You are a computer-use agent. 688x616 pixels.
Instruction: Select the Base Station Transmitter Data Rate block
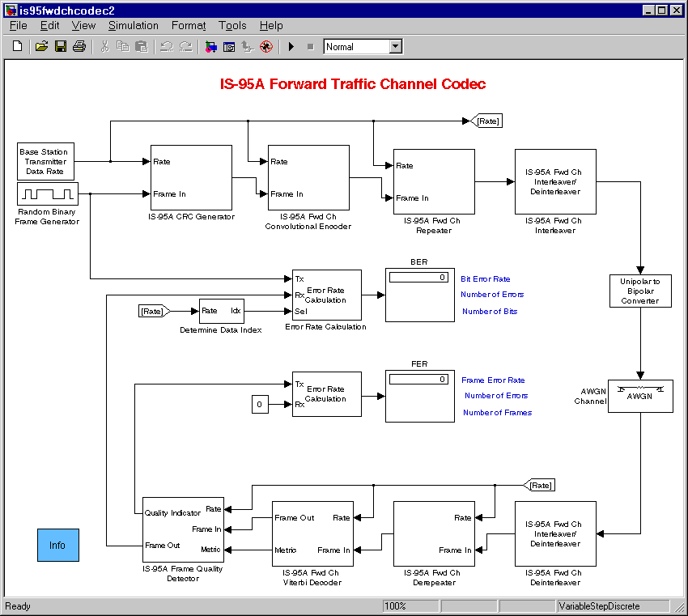45,161
